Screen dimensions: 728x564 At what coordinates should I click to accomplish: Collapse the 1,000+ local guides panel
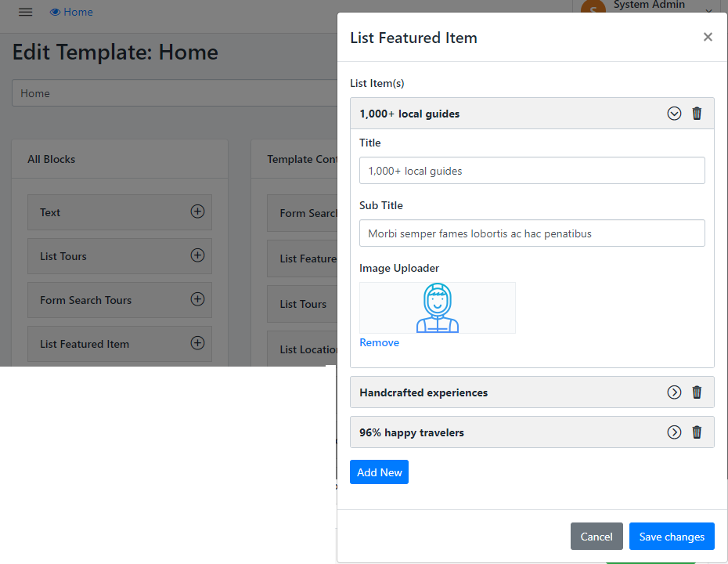point(674,114)
